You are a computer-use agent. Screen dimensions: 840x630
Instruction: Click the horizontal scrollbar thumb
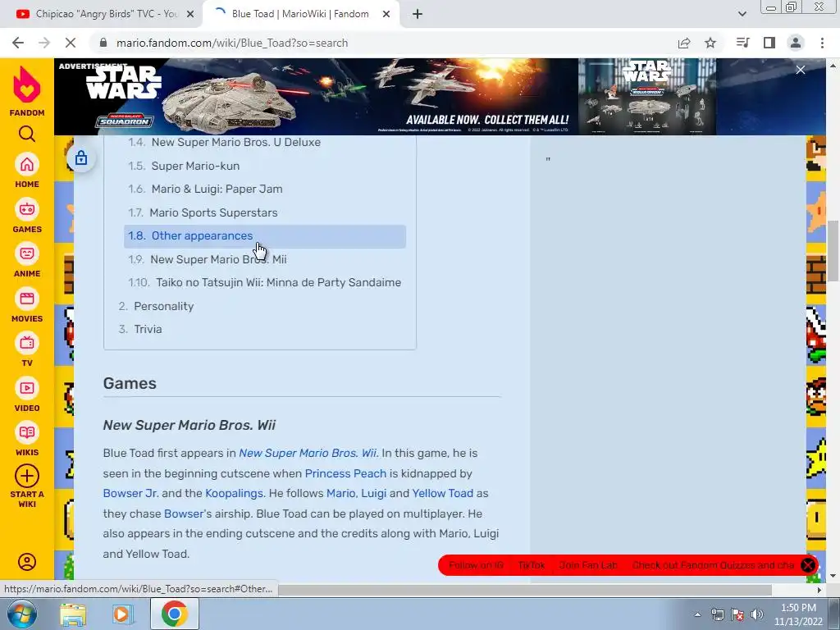click(524, 590)
